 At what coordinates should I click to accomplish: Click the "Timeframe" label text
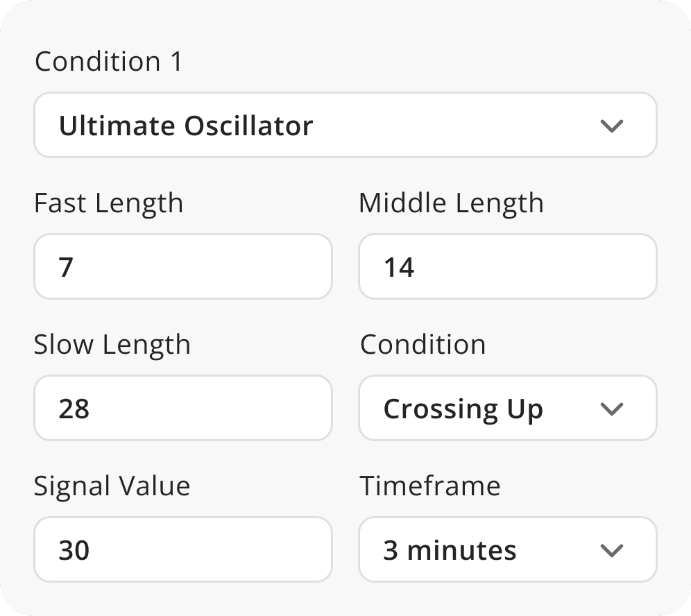pyautogui.click(x=430, y=486)
